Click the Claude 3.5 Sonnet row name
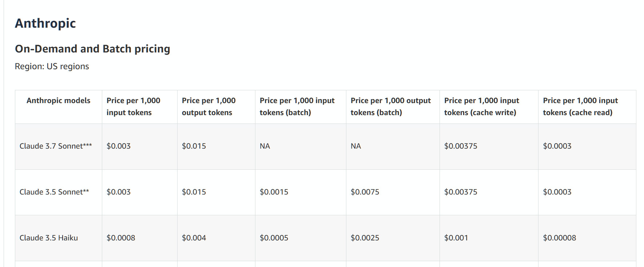Viewport: 644px width, 267px height. tap(54, 192)
